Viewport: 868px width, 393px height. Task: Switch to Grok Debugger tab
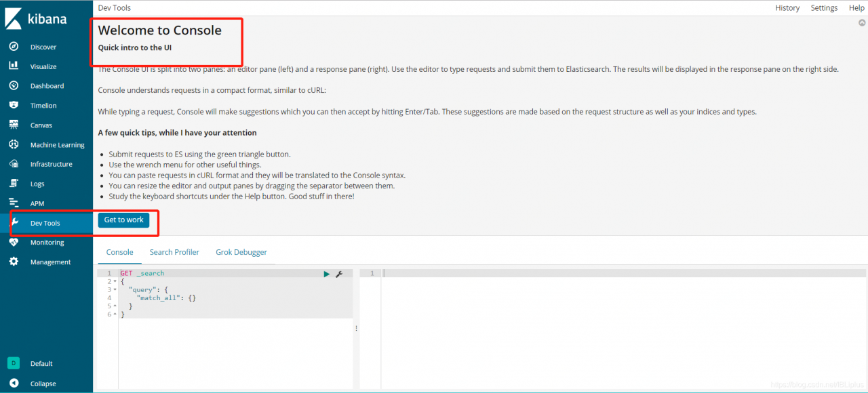click(241, 252)
